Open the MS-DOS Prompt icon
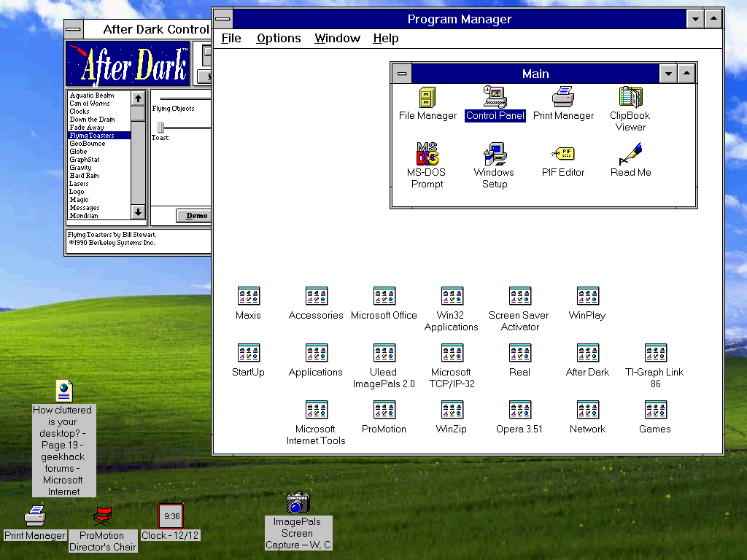747x560 pixels. coord(427,154)
